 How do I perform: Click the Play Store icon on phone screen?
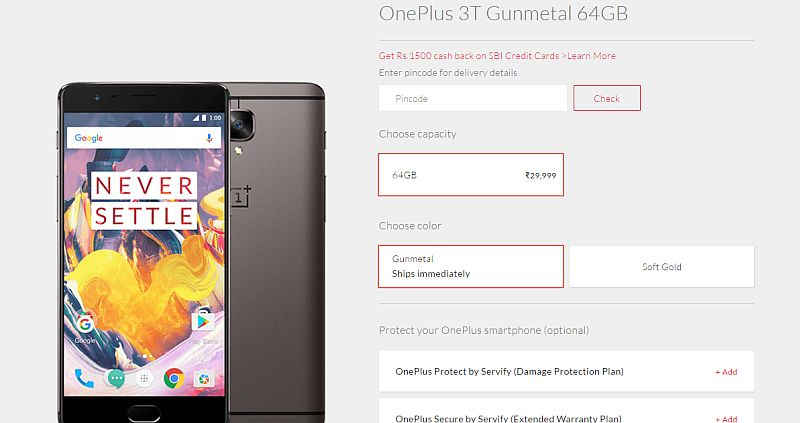tap(203, 321)
